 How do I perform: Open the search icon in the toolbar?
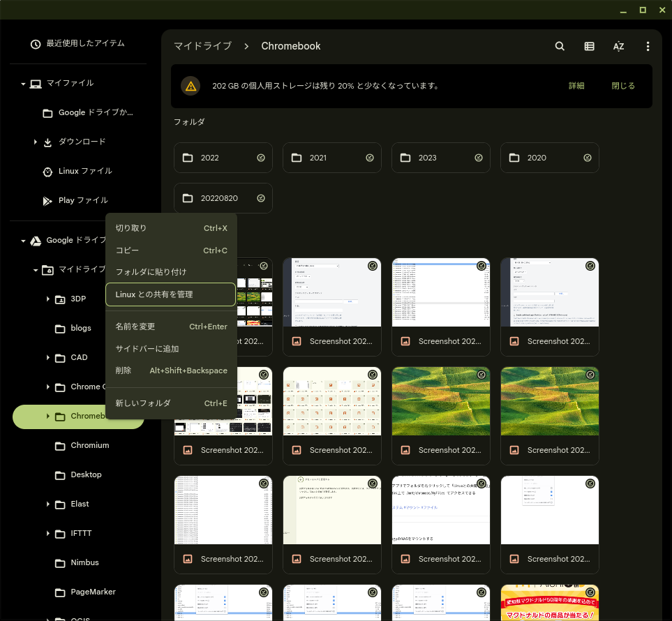tap(559, 46)
